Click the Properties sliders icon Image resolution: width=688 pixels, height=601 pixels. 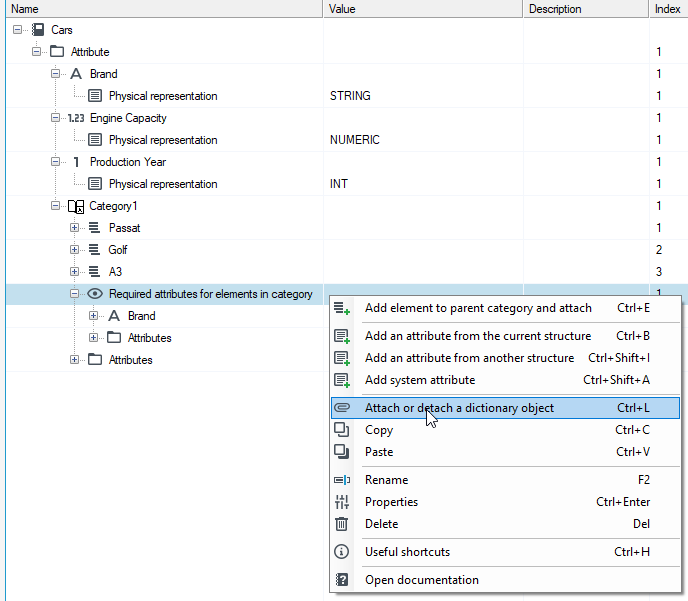click(341, 502)
